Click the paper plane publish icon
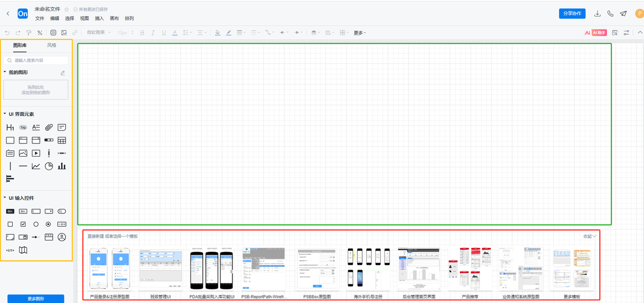Screen dimensions: 644x303 [623, 14]
